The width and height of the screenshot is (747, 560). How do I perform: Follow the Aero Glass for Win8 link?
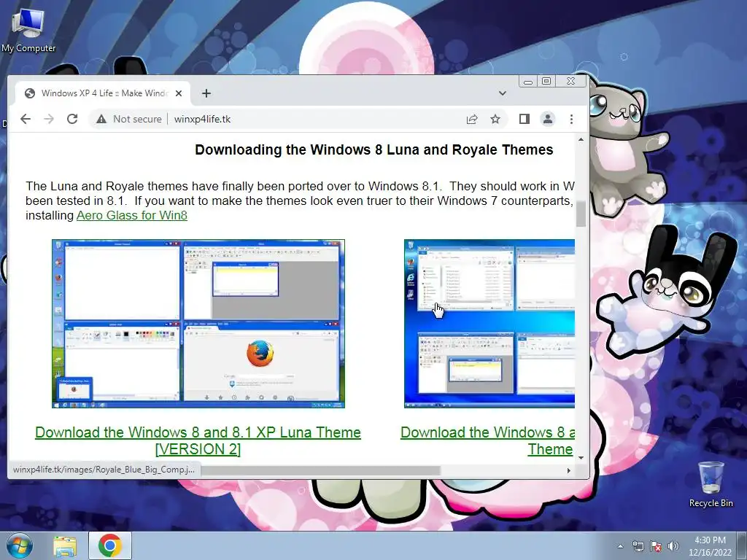[132, 215]
